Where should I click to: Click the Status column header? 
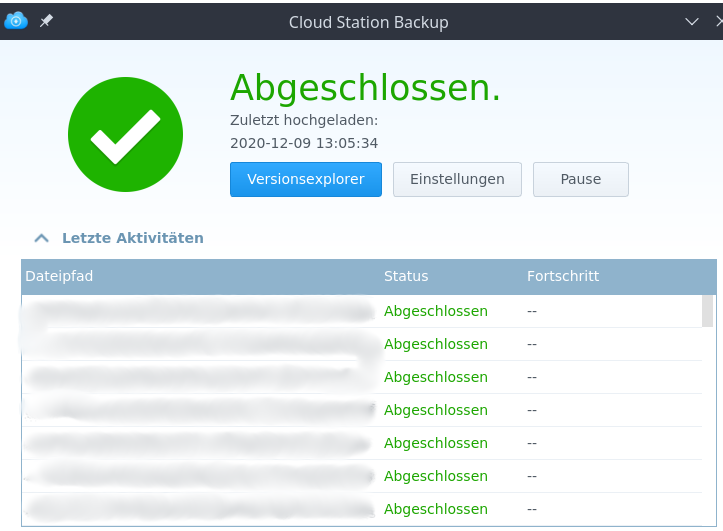(406, 276)
